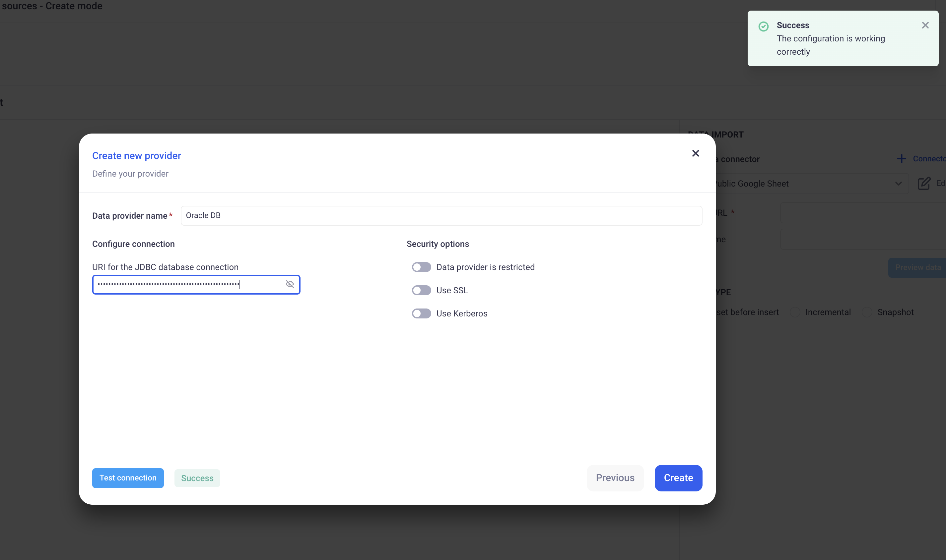Click the Create new provider heading
The height and width of the screenshot is (560, 946).
pos(136,155)
